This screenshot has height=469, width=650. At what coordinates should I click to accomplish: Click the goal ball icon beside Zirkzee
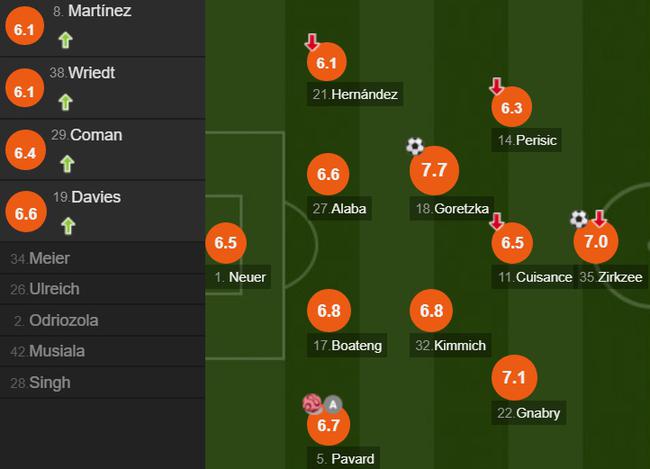(x=579, y=219)
